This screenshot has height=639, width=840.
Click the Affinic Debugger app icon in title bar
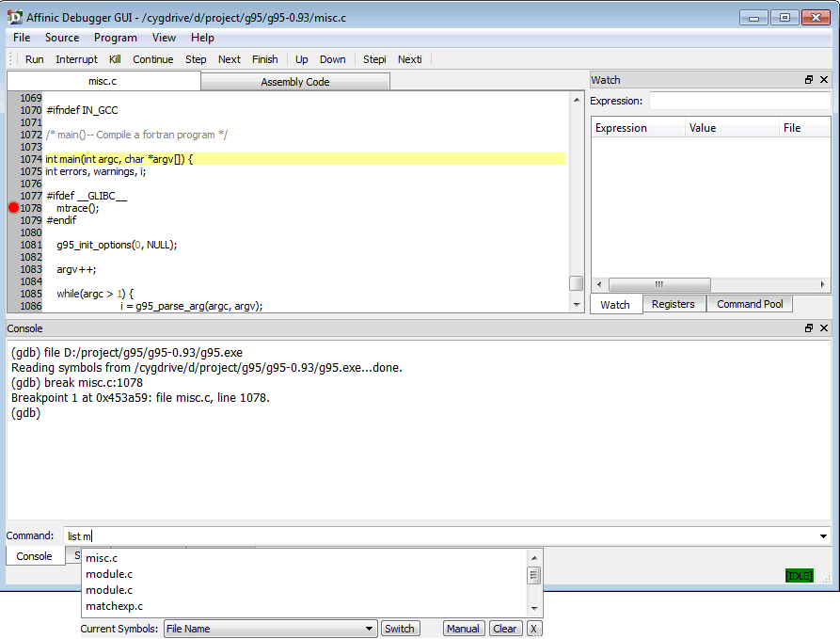[15, 17]
